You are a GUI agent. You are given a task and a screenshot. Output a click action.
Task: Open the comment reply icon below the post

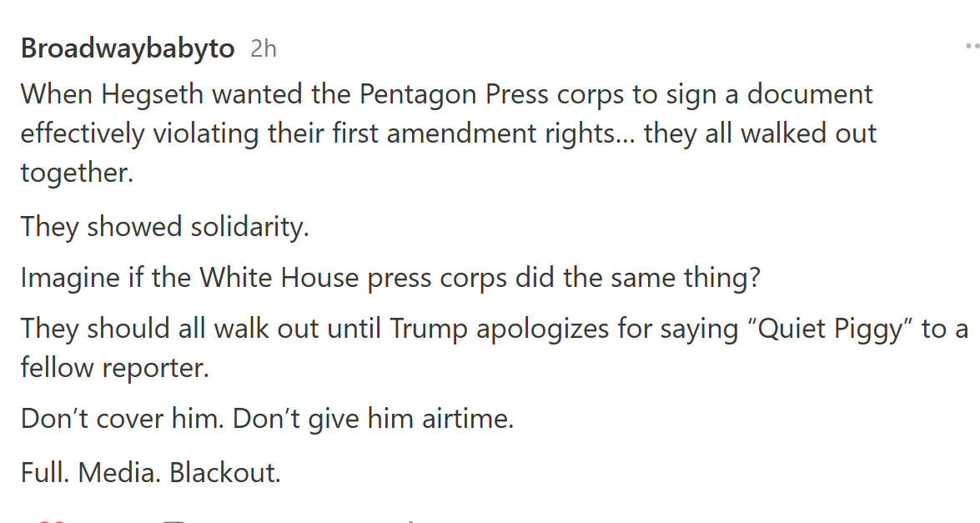[173, 520]
